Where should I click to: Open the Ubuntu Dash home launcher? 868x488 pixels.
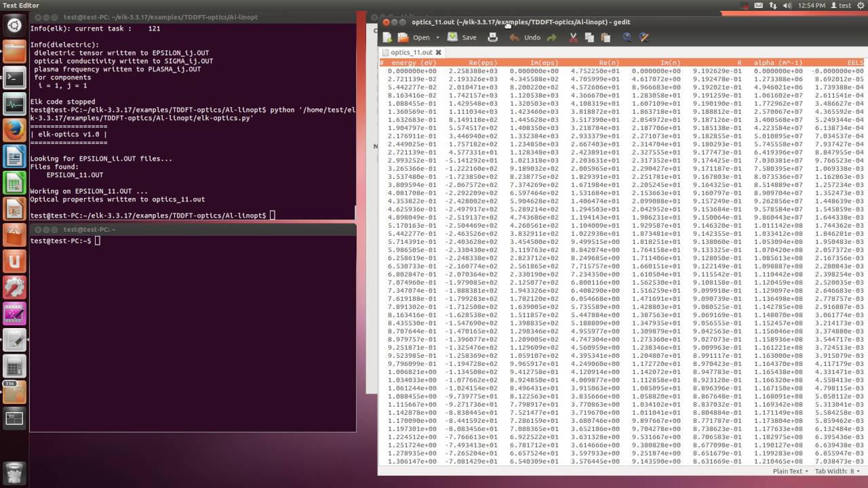[14, 26]
